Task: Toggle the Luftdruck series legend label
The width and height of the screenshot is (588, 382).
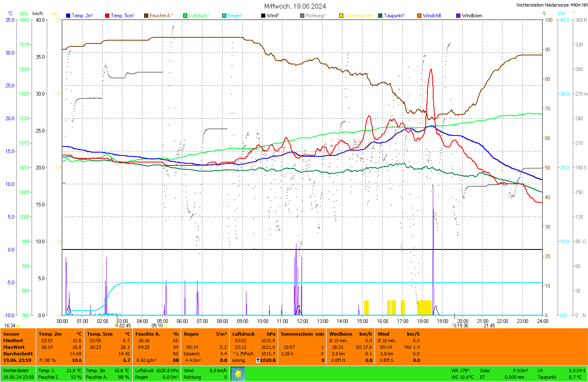Action: 199,16
